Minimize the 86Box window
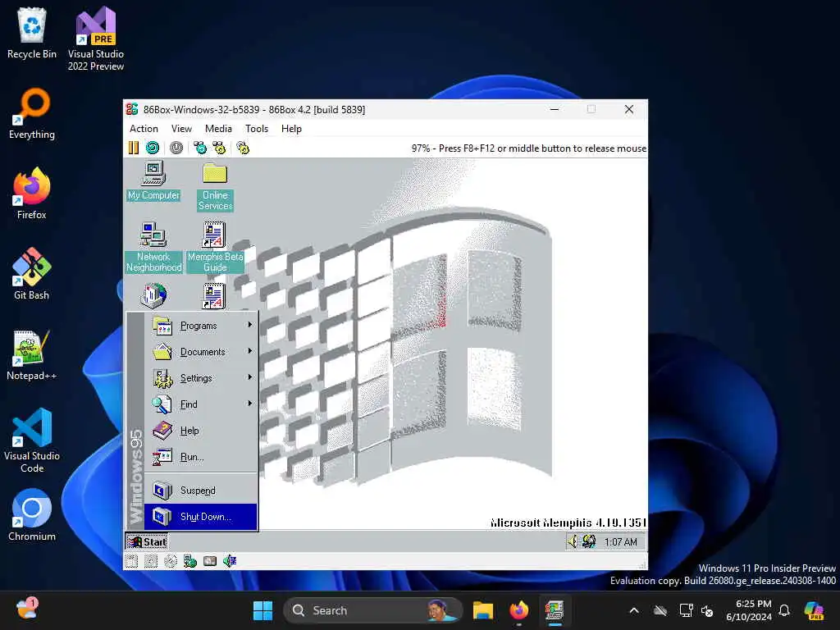 tap(555, 109)
